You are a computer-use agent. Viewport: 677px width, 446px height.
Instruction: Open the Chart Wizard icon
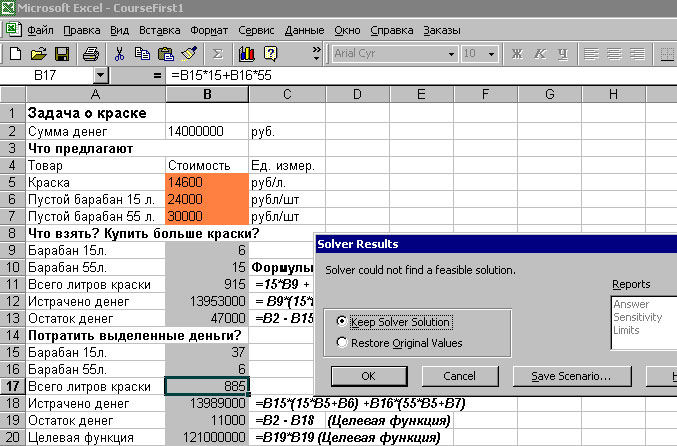pyautogui.click(x=247, y=53)
